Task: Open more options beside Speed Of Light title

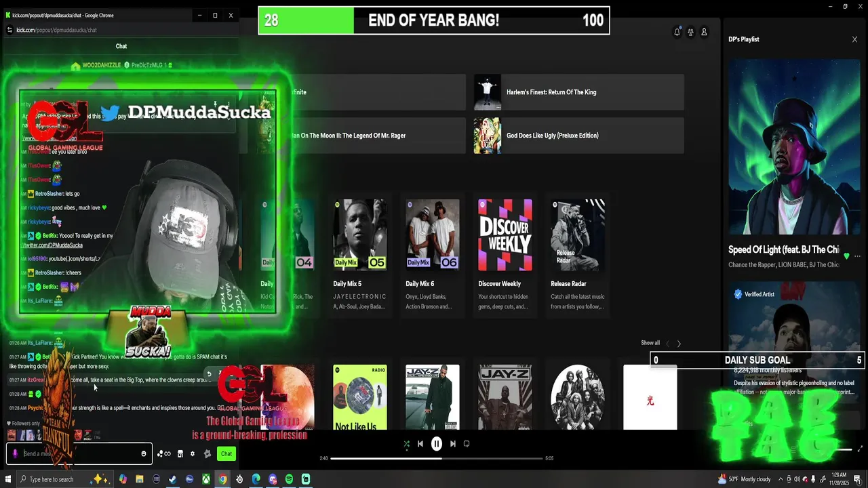Action: click(x=857, y=256)
